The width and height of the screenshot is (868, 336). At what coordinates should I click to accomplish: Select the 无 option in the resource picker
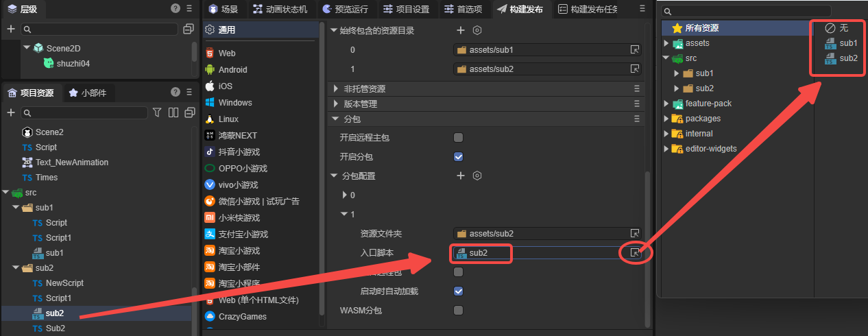(837, 28)
